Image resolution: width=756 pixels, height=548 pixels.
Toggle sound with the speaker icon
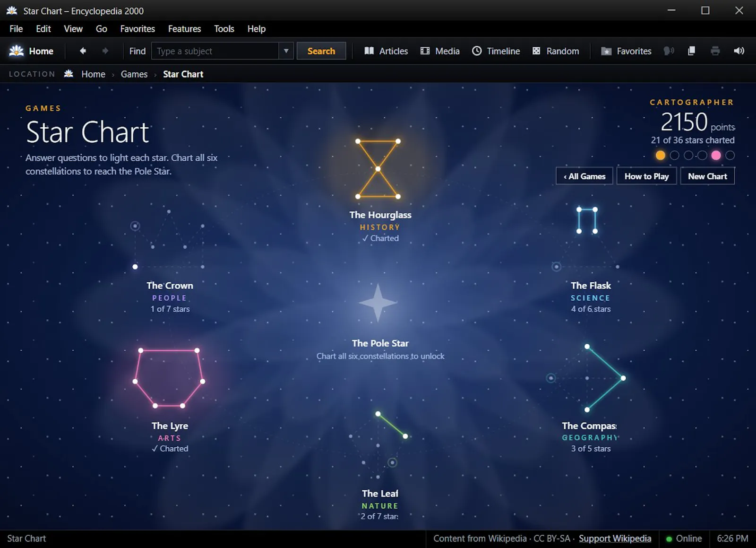pos(739,51)
